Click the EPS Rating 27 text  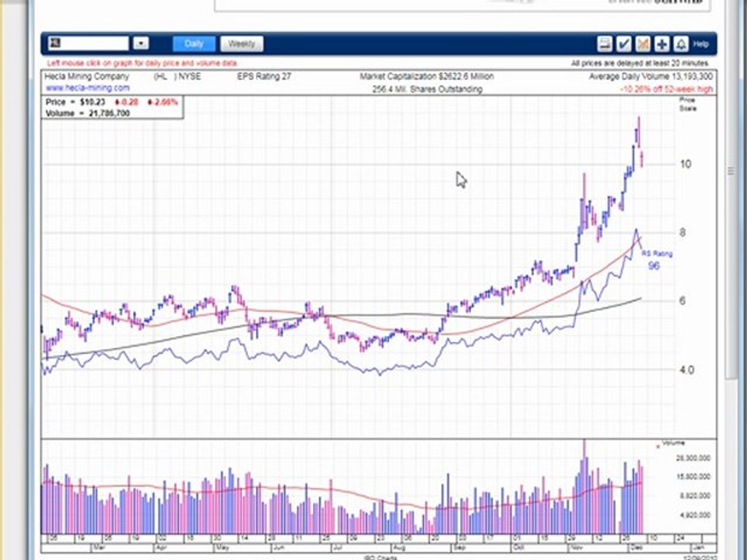tap(264, 76)
